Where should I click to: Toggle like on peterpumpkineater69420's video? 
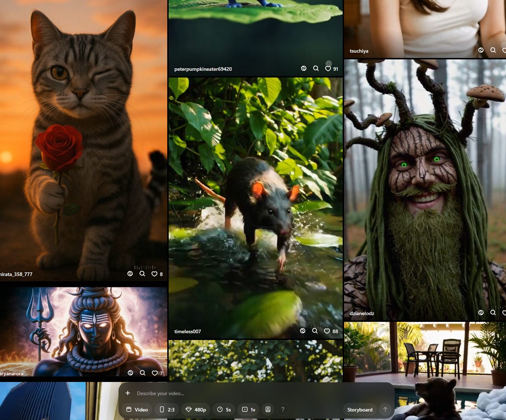(328, 69)
